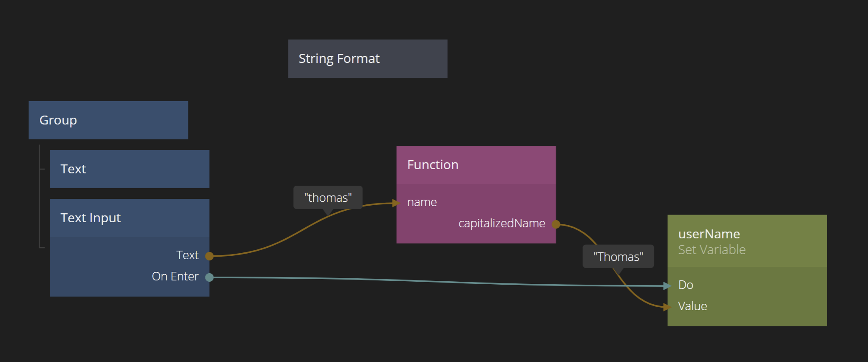The height and width of the screenshot is (362, 868).
Task: Click the capitalizedName output label
Action: point(502,223)
